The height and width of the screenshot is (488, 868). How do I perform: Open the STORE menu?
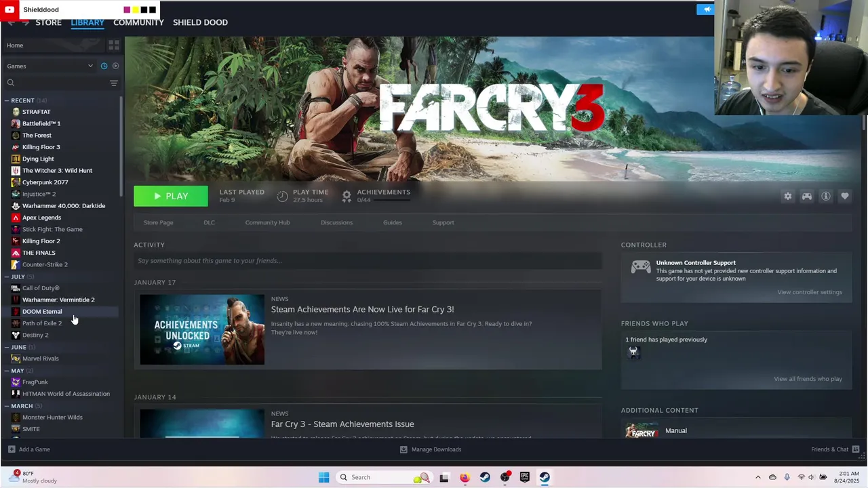(x=49, y=22)
